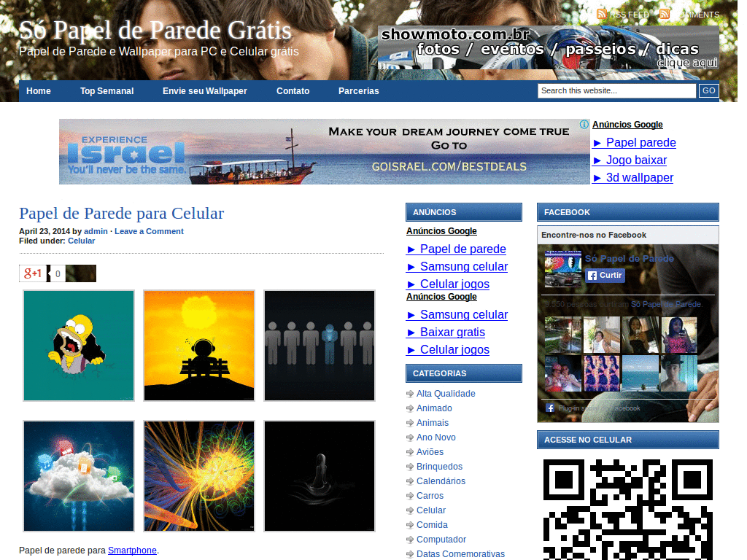Open the Celular 'Filed under' link
This screenshot has width=747, height=560.
82,241
